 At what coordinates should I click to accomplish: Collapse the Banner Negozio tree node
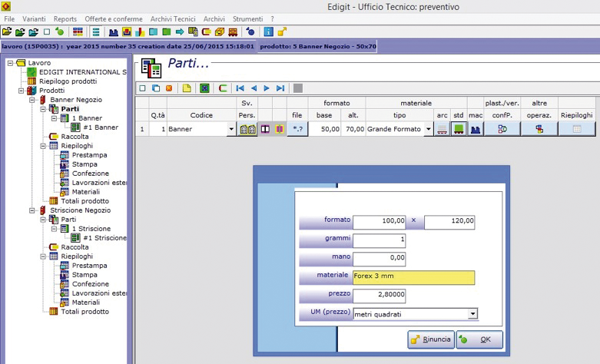coord(31,100)
